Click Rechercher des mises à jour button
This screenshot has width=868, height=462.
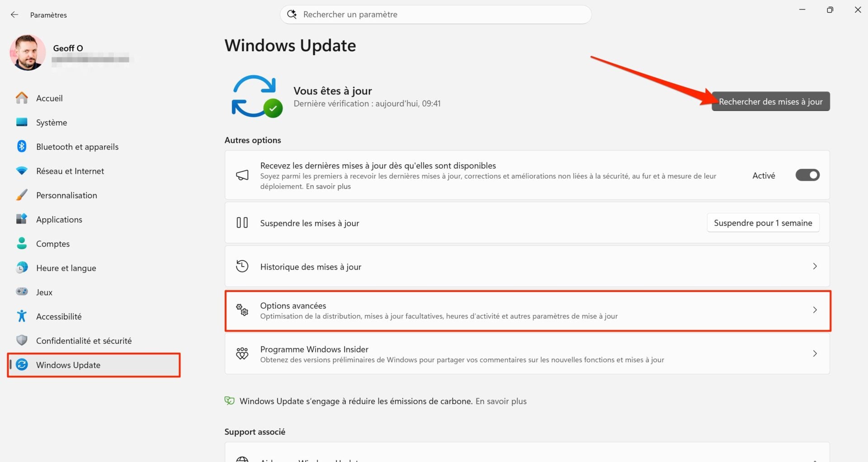tap(770, 101)
